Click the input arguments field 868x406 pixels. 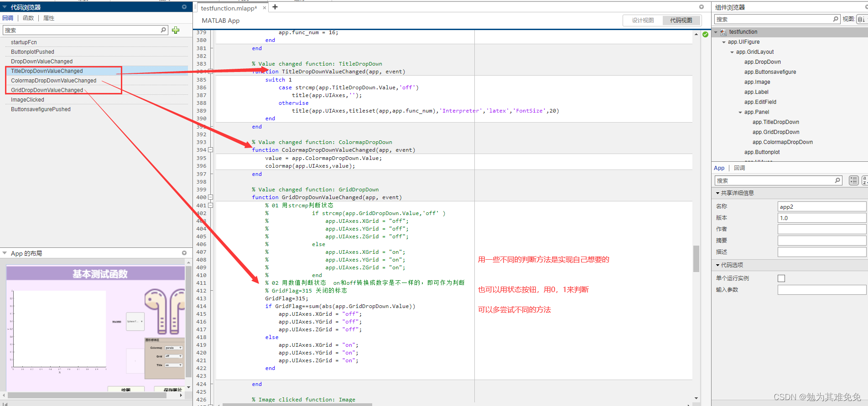821,290
